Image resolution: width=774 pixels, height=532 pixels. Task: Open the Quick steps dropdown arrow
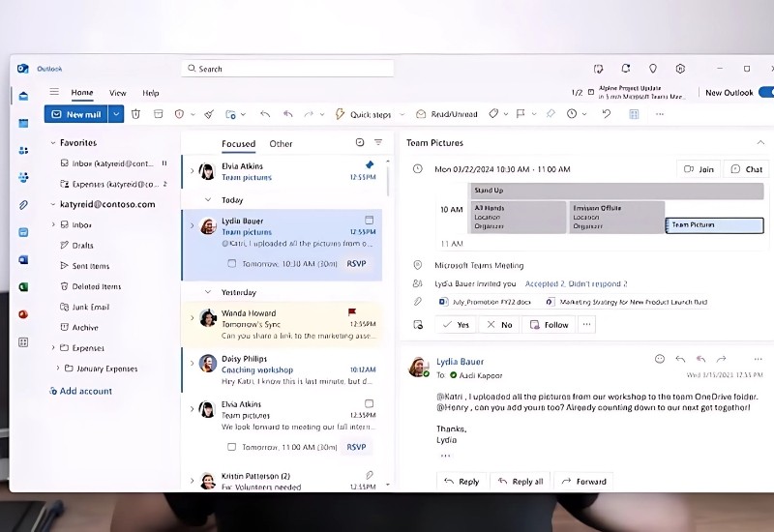[402, 114]
